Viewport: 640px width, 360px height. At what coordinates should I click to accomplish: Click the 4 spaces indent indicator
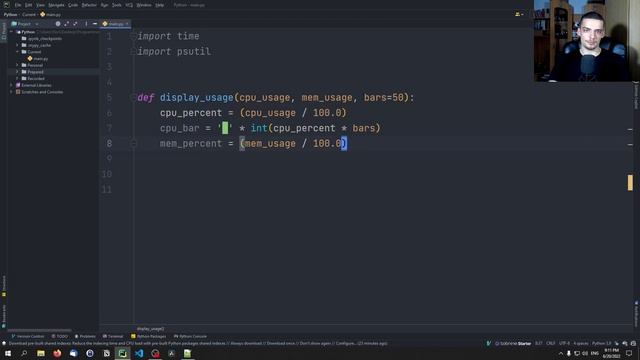tap(581, 344)
